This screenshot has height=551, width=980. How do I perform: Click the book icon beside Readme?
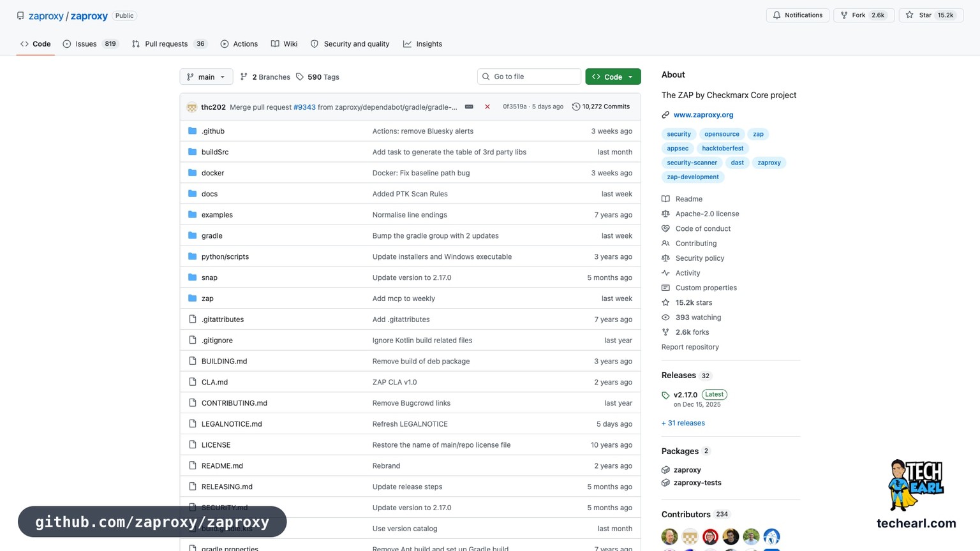pos(665,199)
